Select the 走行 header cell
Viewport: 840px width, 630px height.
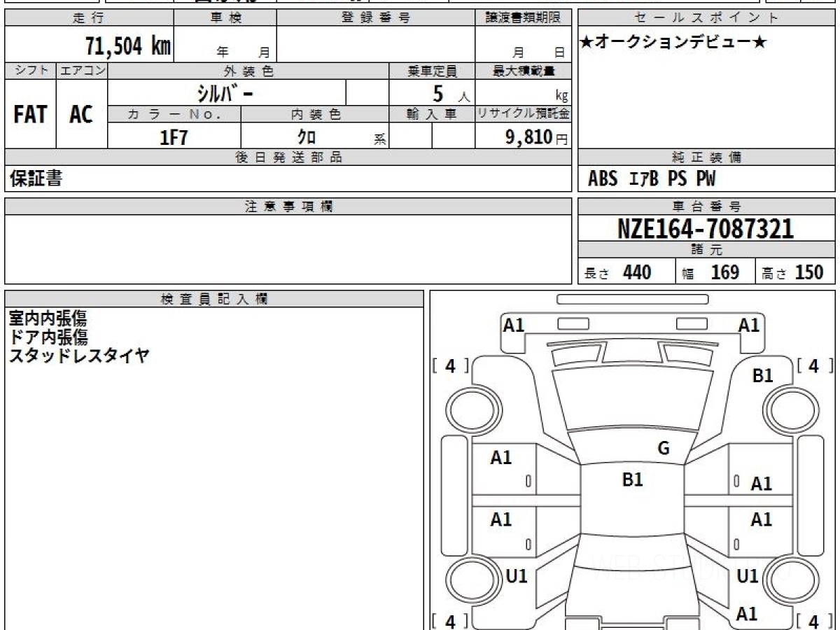click(x=89, y=18)
